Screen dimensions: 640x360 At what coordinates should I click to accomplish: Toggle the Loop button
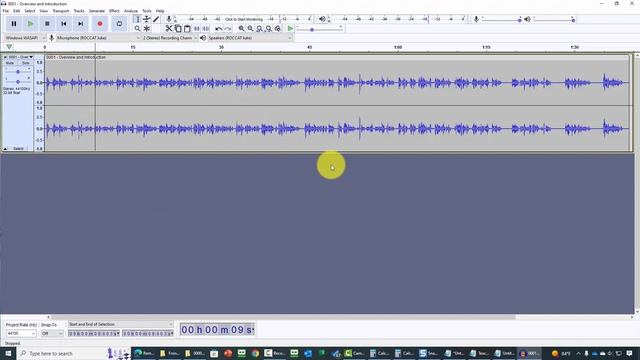[119, 24]
